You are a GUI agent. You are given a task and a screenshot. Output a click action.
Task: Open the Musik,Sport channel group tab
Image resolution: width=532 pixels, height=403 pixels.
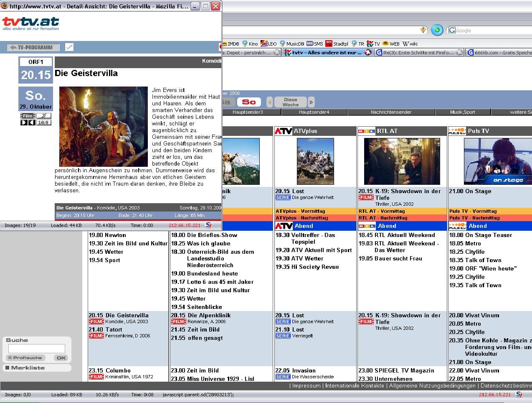coord(462,112)
